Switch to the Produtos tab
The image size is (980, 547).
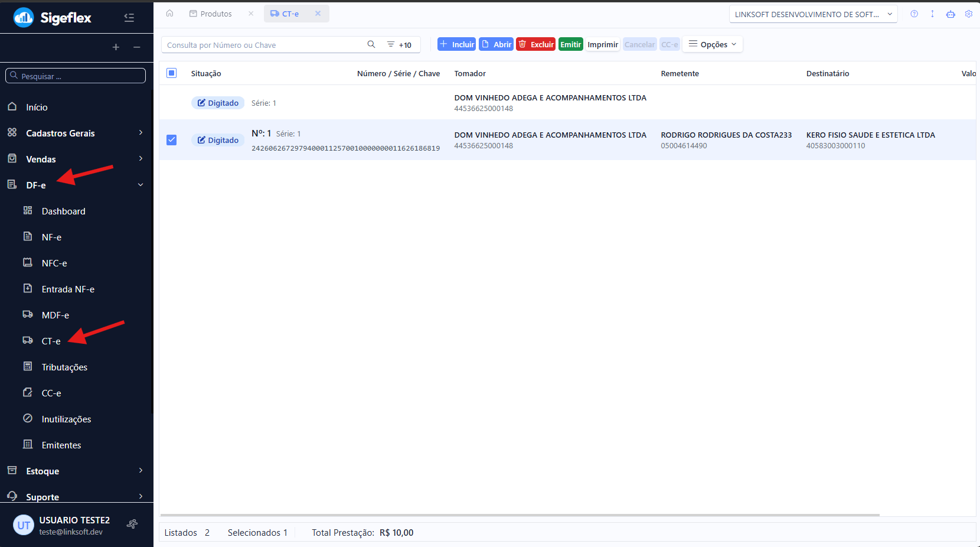(x=211, y=14)
